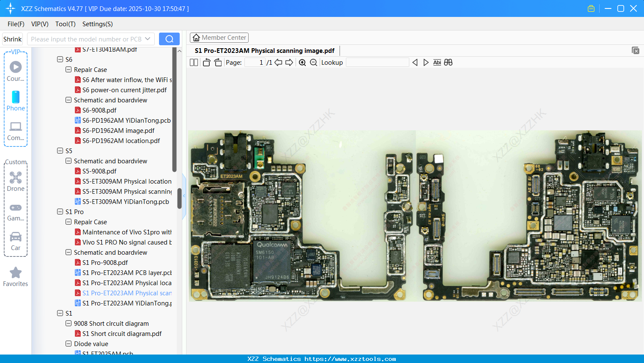This screenshot has width=644, height=363.
Task: Click the yellow toolbox icon in title bar
Action: coord(591,8)
